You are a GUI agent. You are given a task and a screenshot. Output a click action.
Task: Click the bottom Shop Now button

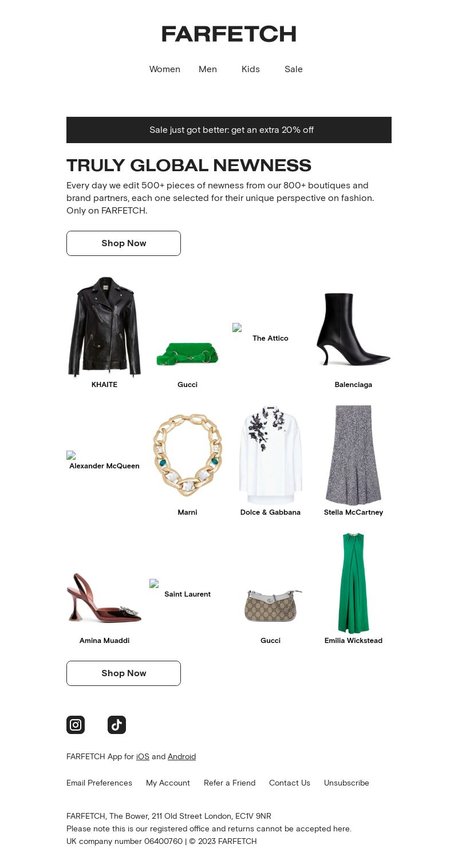pyautogui.click(x=124, y=673)
